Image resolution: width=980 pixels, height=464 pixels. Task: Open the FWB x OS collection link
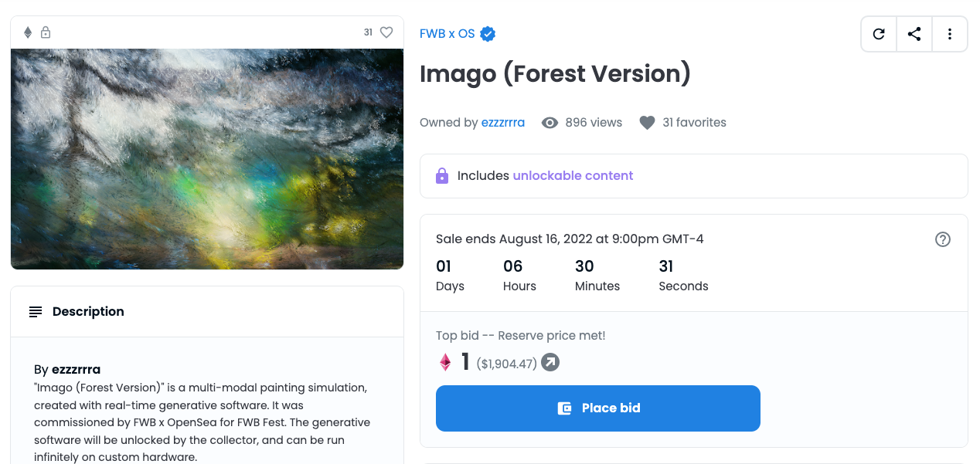tap(447, 34)
